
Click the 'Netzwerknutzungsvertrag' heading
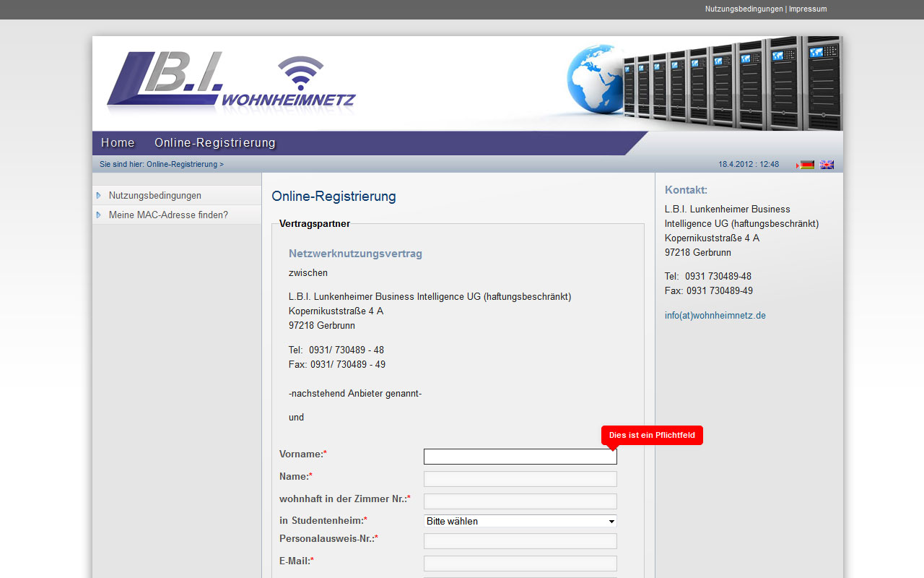click(x=355, y=254)
